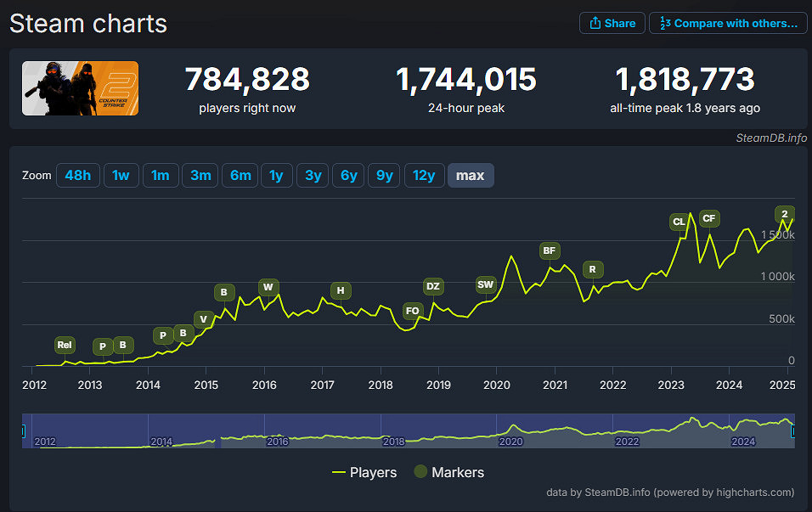
Task: Click the DZ marker near 2019
Action: click(433, 286)
